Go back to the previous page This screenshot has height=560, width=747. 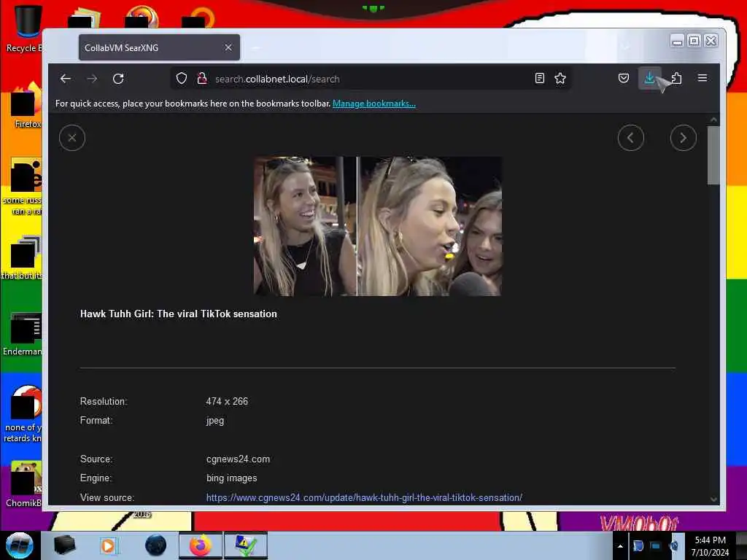click(66, 79)
